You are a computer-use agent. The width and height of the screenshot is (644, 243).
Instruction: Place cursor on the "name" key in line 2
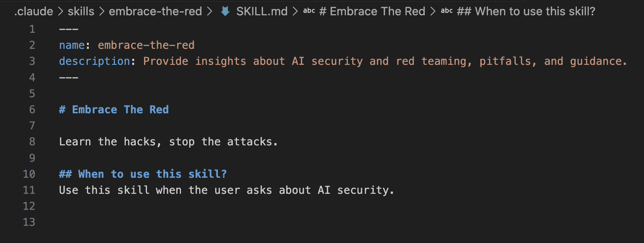tap(72, 45)
